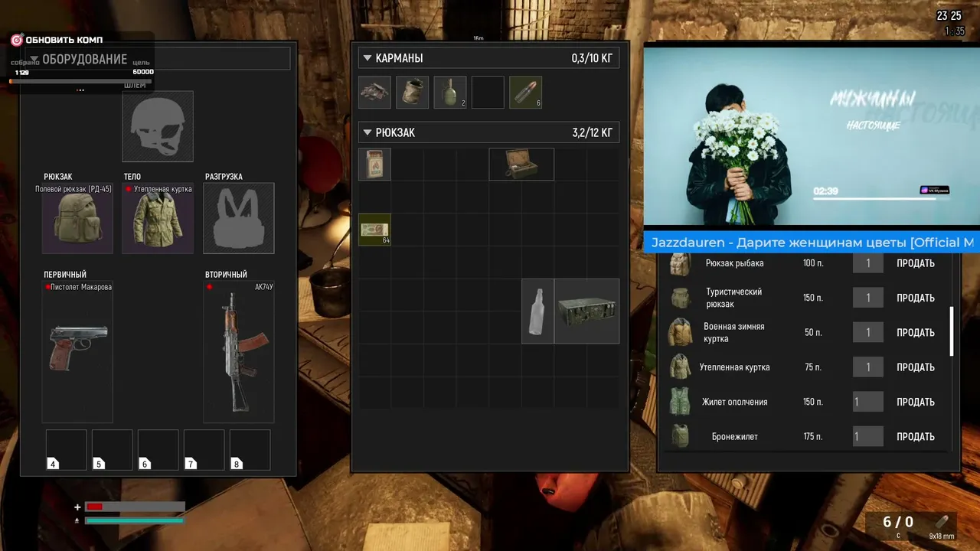Click the 0,3/10 КГ pockets weight
980x551 pixels.
pyautogui.click(x=592, y=58)
